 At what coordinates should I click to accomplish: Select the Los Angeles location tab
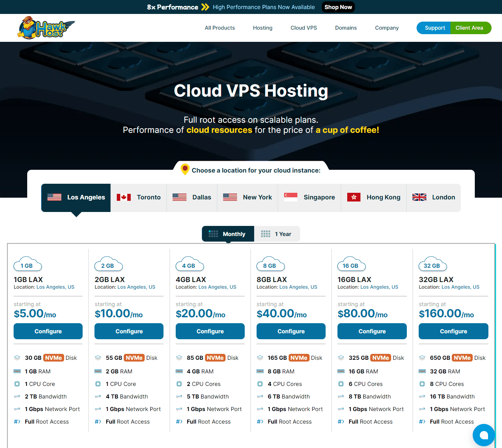coord(76,198)
